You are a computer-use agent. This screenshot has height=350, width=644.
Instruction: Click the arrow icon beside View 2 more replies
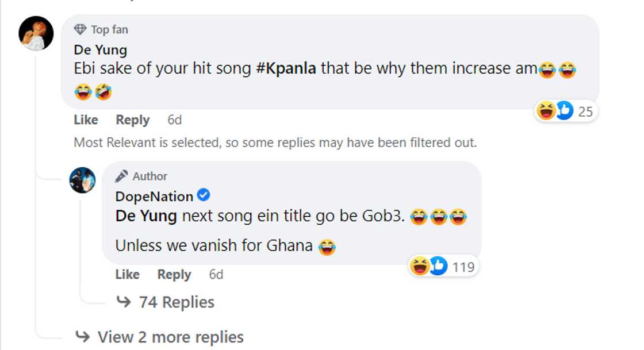pyautogui.click(x=84, y=337)
